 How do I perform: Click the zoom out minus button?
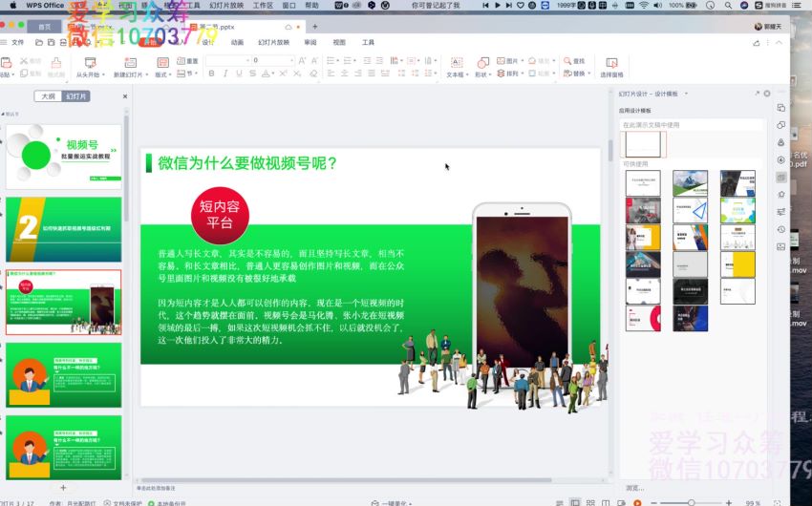pos(653,502)
